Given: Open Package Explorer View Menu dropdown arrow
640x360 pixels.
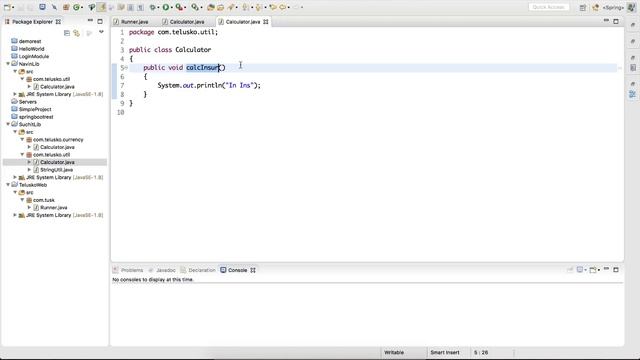Looking at the screenshot, I should point(101,33).
